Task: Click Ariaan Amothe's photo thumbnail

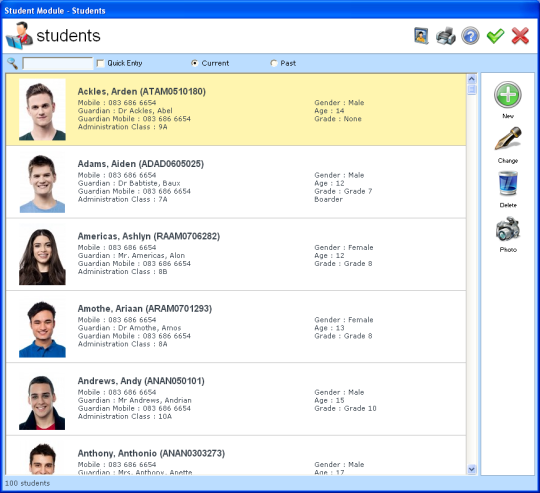Action: pyautogui.click(x=42, y=327)
